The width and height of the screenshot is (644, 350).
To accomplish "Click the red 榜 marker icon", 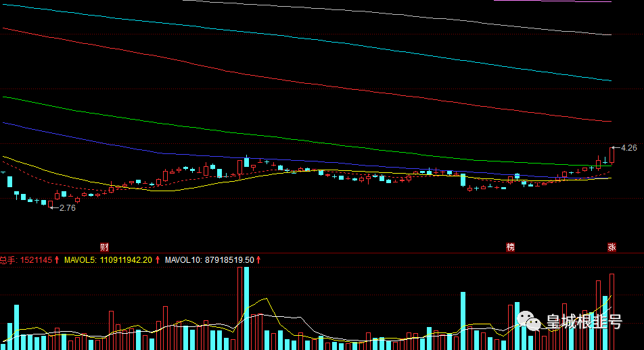I will point(510,247).
